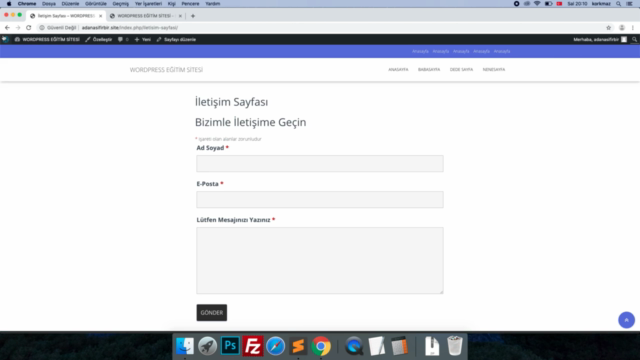Click the Wi-Fi status icon
Screen dimensions: 640x360
537,4
